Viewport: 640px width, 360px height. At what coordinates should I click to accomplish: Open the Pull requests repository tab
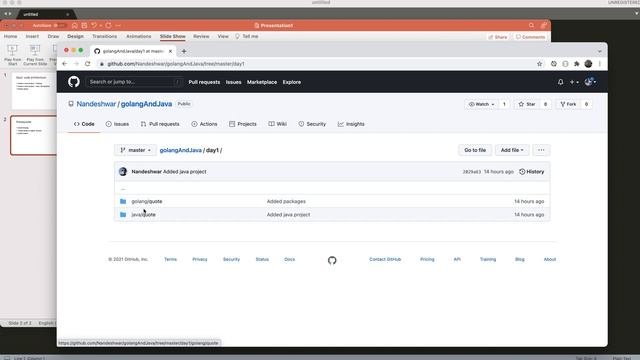[160, 124]
